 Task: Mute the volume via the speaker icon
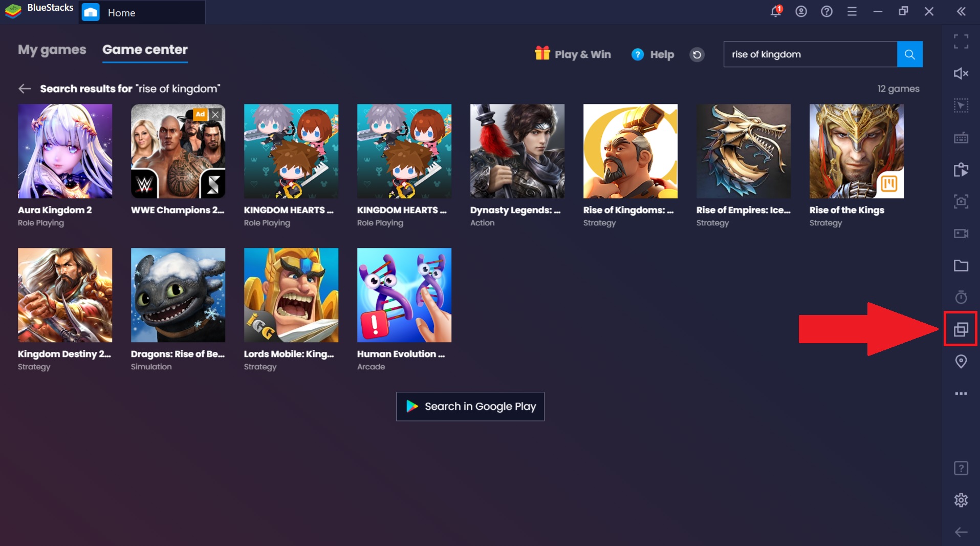tap(961, 74)
